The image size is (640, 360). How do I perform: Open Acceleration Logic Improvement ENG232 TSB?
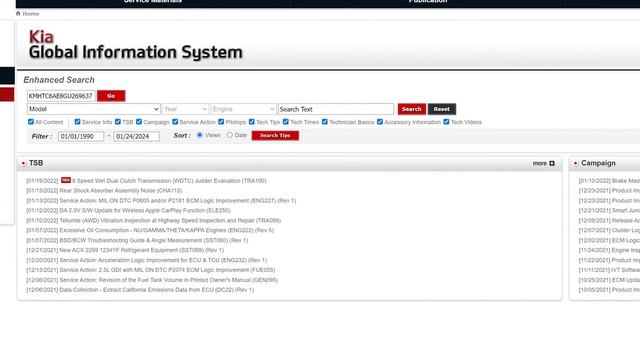(163, 260)
